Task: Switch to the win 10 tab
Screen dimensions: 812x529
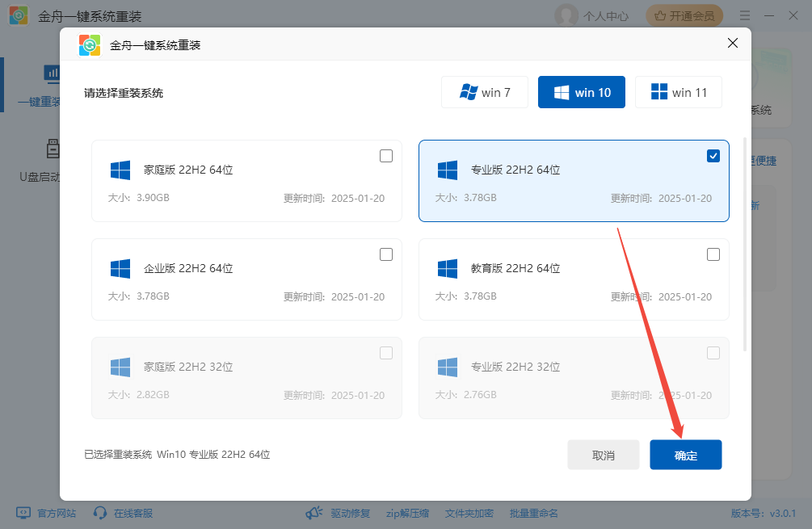Action: click(x=582, y=92)
